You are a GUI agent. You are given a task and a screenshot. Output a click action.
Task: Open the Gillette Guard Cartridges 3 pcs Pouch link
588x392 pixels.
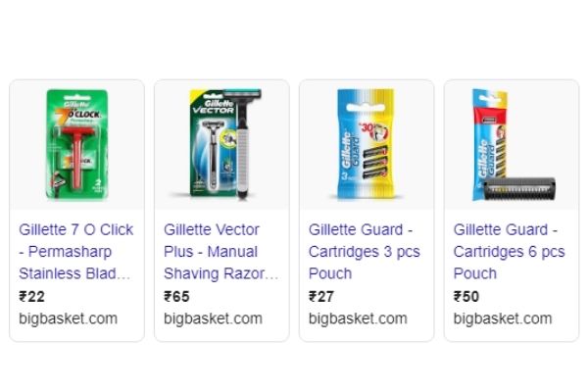point(365,251)
